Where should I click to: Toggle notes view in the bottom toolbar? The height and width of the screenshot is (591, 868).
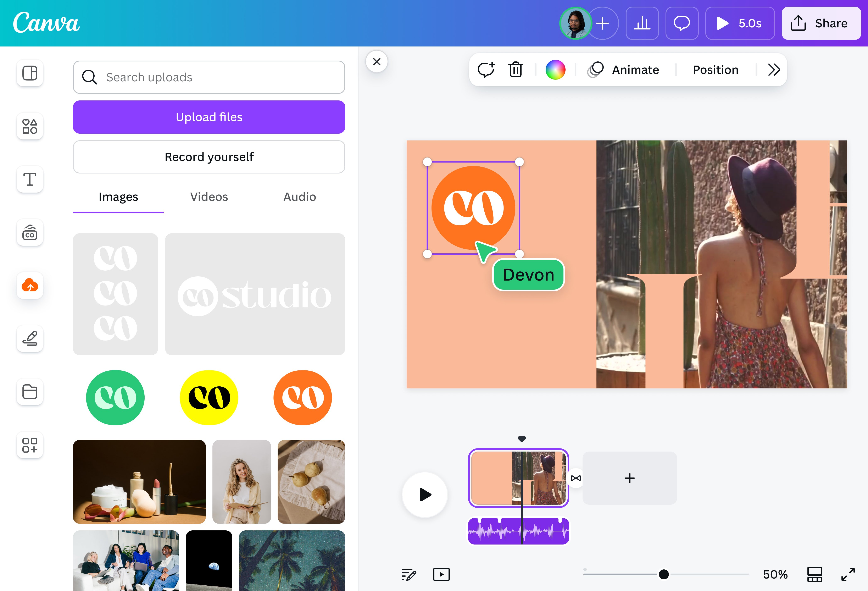(409, 575)
